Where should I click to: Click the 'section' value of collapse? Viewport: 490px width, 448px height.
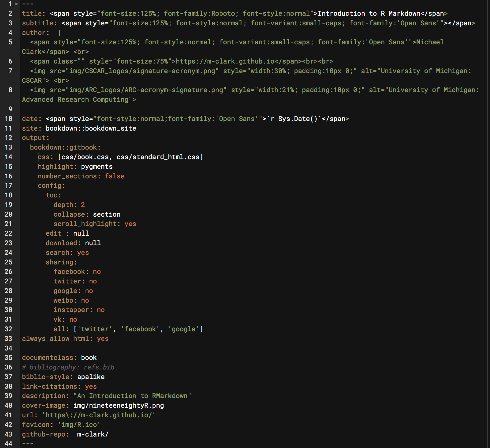point(107,214)
